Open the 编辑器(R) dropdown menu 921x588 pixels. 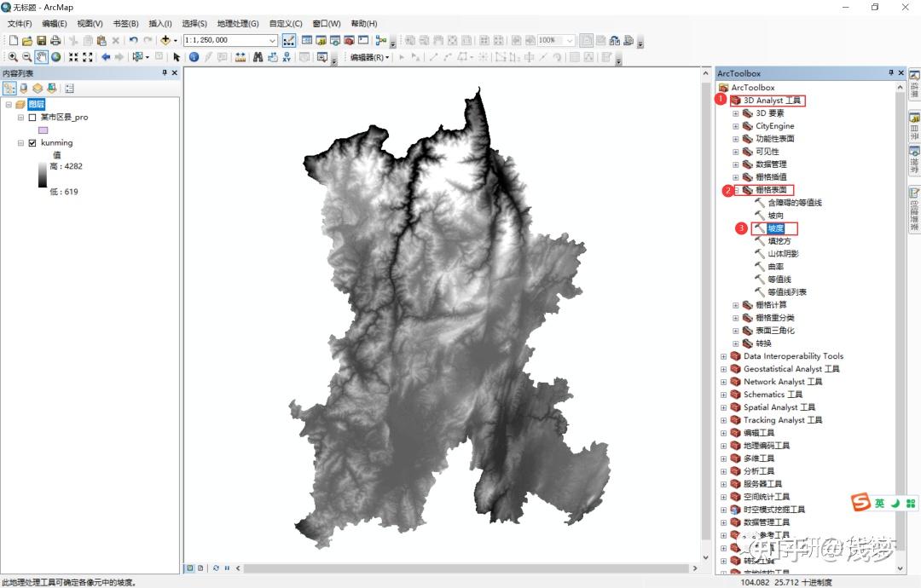pyautogui.click(x=369, y=57)
